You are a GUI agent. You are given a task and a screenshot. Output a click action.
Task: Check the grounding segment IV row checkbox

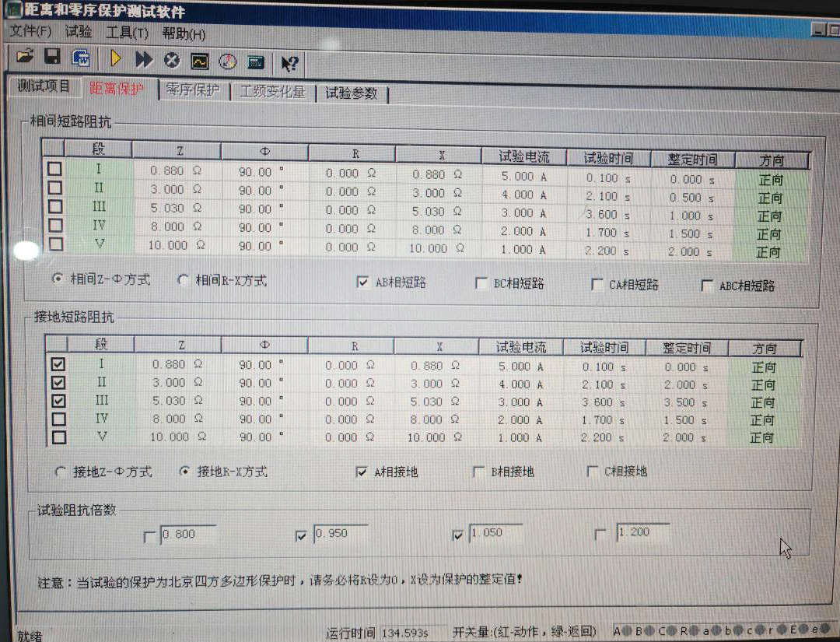58,420
